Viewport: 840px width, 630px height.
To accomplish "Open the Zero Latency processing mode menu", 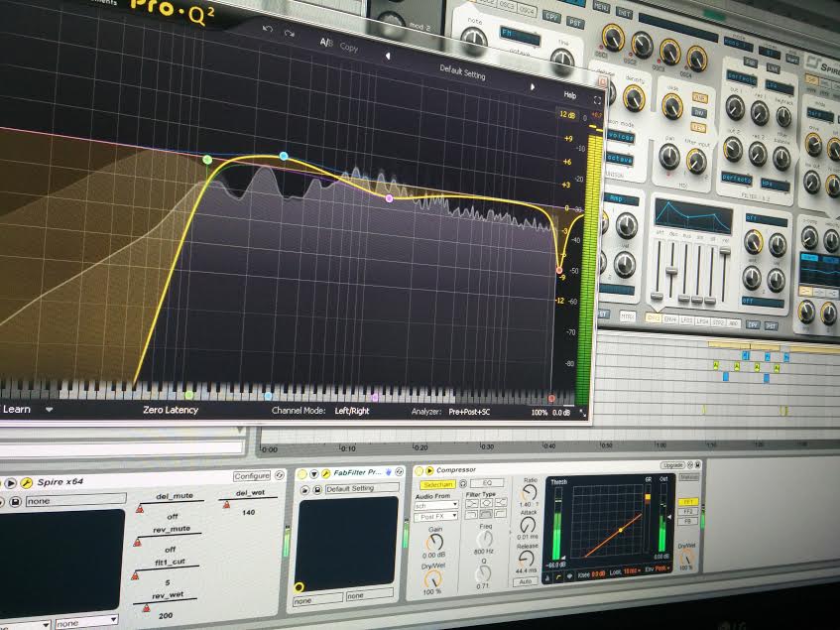I will 171,410.
